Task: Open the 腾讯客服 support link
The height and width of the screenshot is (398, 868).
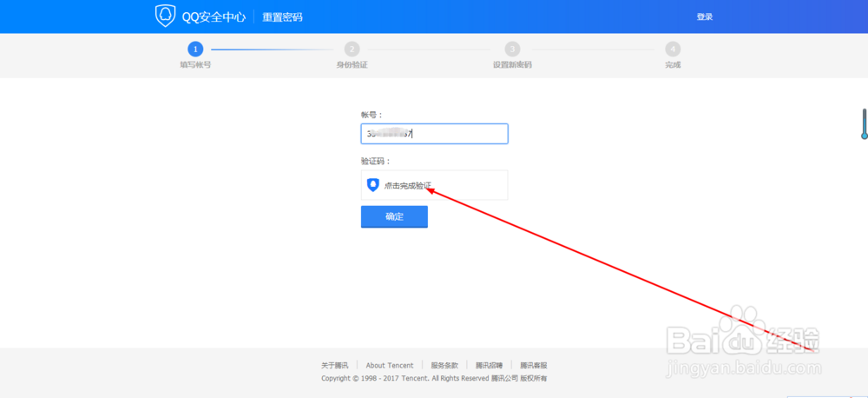Action: point(534,365)
